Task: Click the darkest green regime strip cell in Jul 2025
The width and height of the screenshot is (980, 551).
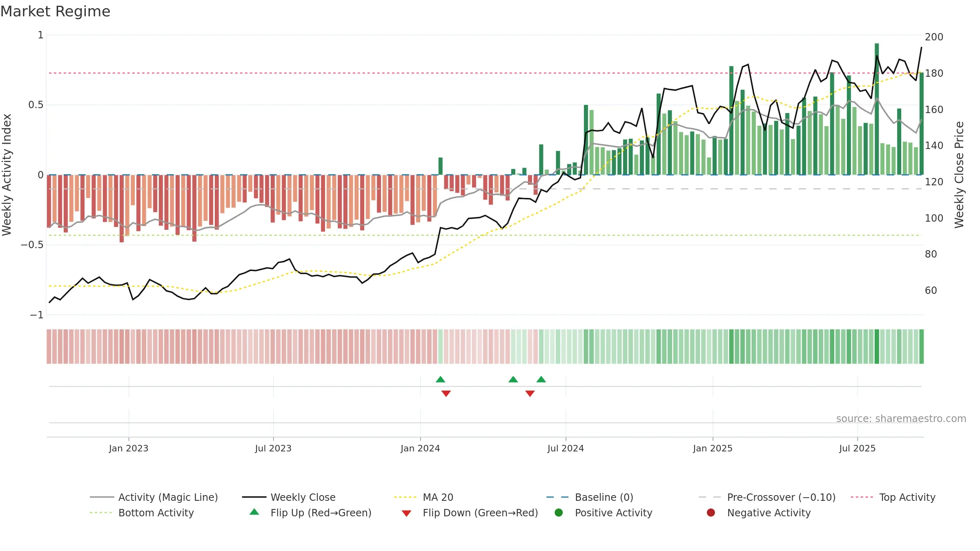Action: [877, 347]
